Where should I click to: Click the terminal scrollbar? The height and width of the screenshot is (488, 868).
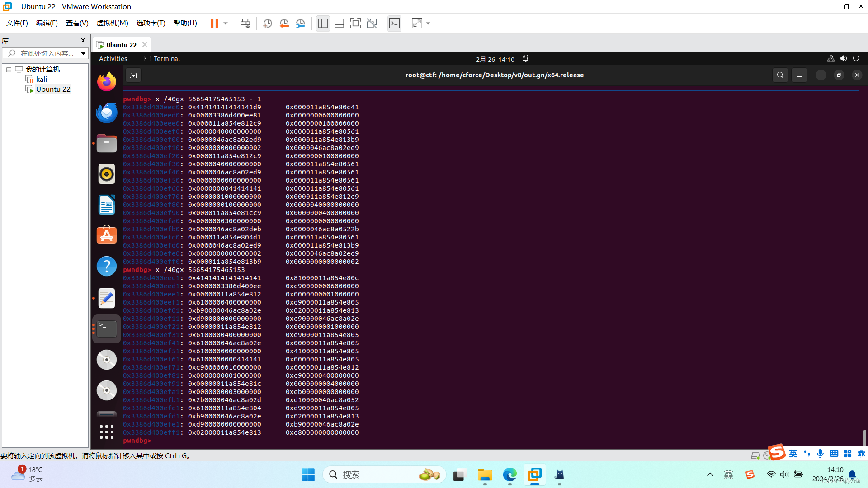[864, 437]
